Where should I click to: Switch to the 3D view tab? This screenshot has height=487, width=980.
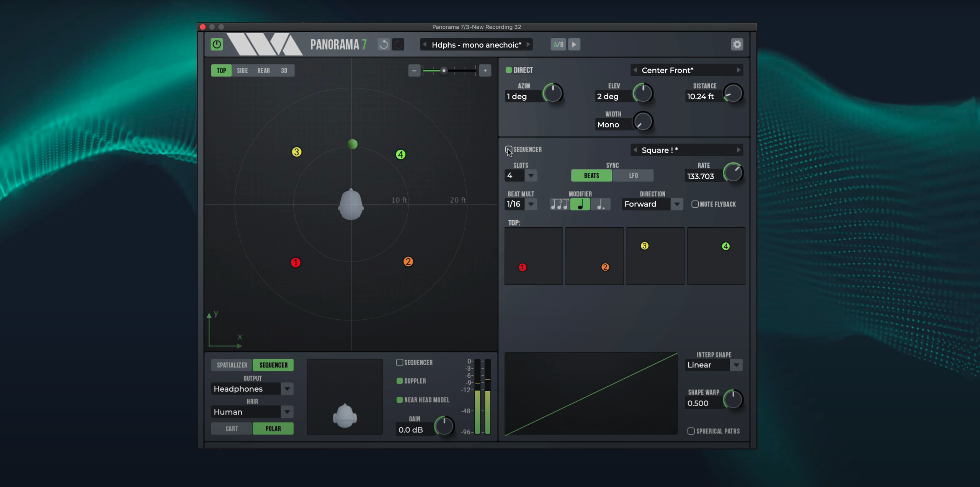tap(284, 70)
